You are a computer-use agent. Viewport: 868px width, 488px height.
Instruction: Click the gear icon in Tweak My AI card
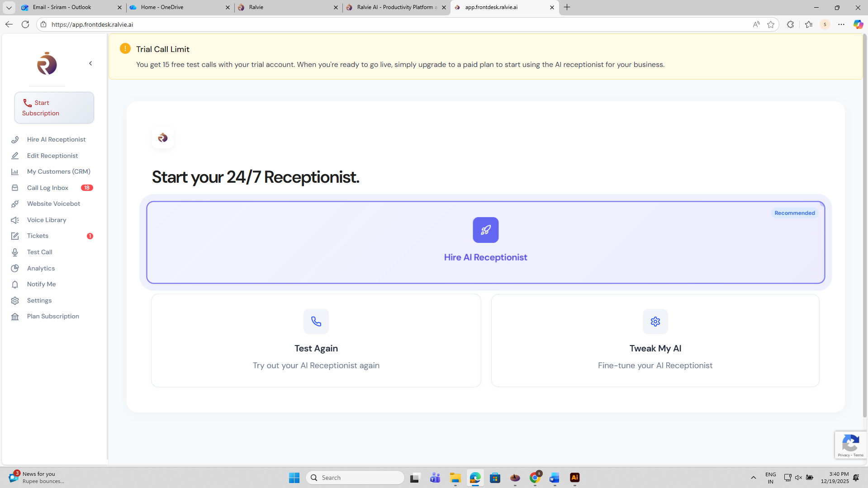(655, 322)
